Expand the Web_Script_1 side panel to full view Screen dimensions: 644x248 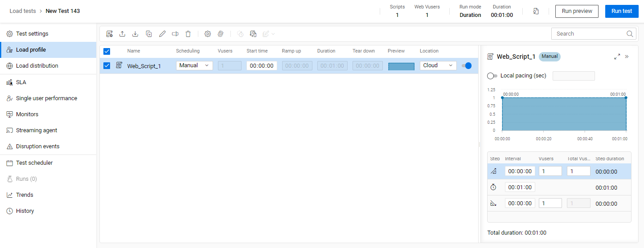[617, 57]
